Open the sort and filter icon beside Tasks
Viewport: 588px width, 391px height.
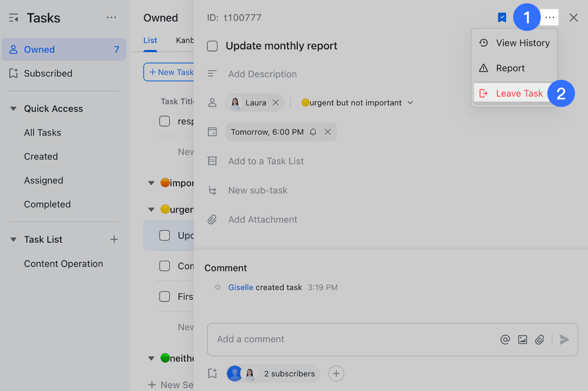(13, 17)
